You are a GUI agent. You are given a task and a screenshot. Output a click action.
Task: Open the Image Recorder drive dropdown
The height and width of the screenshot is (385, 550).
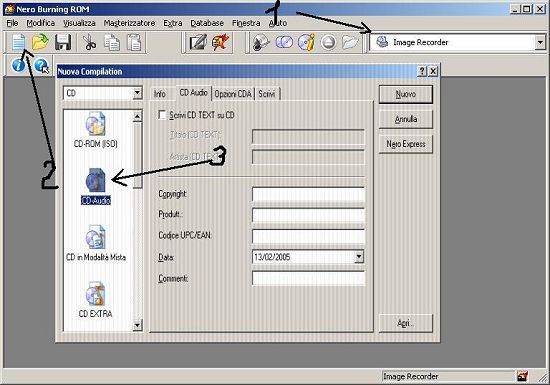click(540, 42)
